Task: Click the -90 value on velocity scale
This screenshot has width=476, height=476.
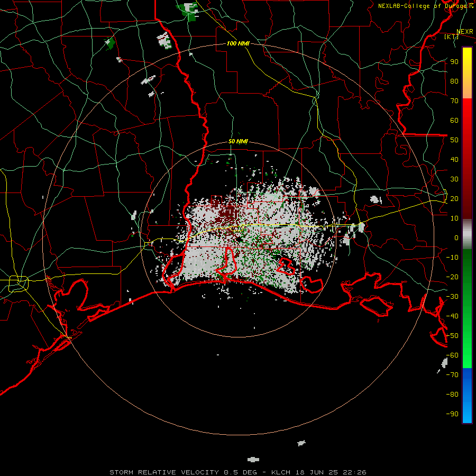Action: point(452,414)
